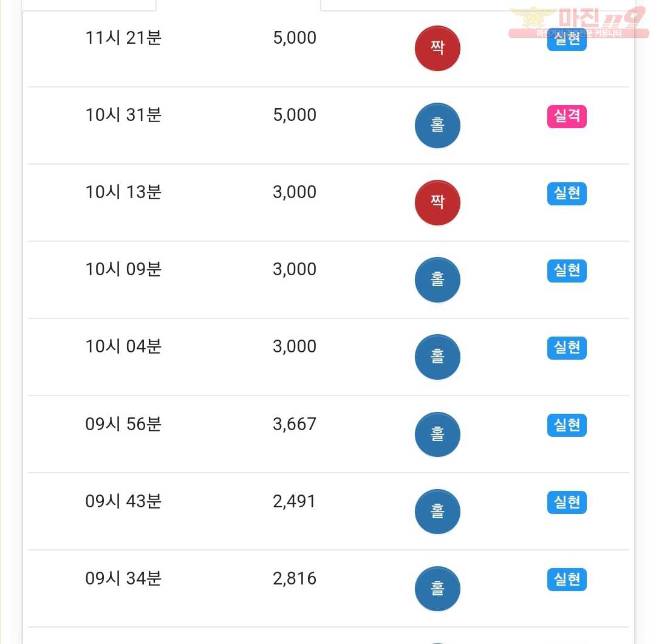
Task: Tap the 홀 circle in 09시 43분 row
Action: 437,512
